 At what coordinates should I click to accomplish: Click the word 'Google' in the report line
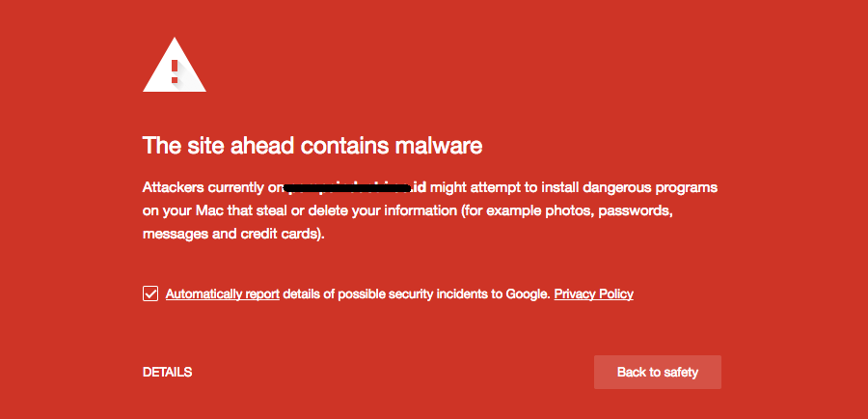pyautogui.click(x=528, y=293)
